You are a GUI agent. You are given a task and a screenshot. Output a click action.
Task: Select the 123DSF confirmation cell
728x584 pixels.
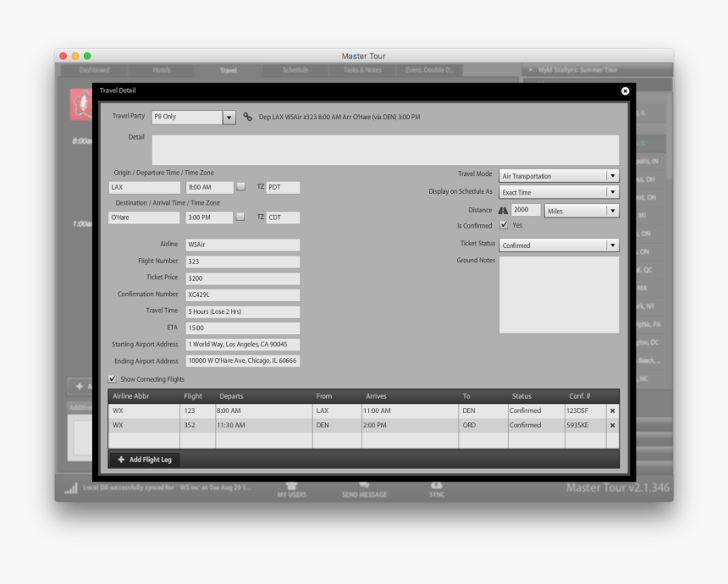point(586,410)
